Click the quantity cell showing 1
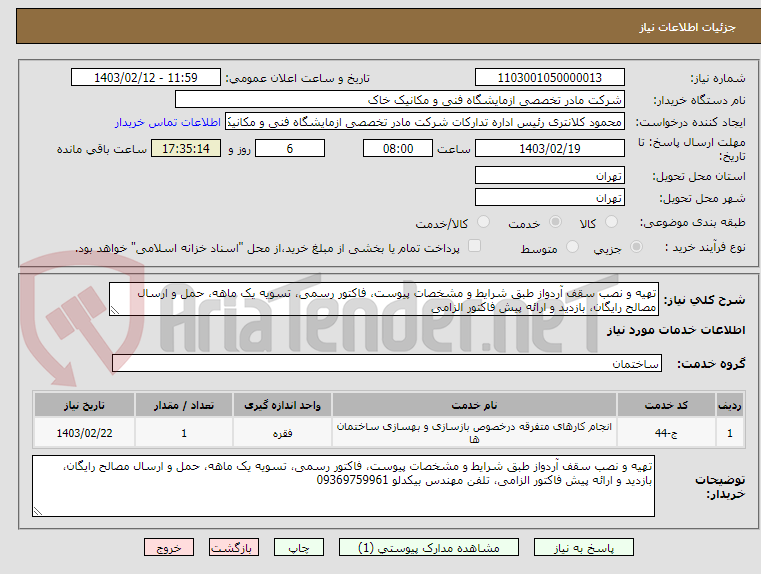Screen dimensions: 761x574 [184, 433]
